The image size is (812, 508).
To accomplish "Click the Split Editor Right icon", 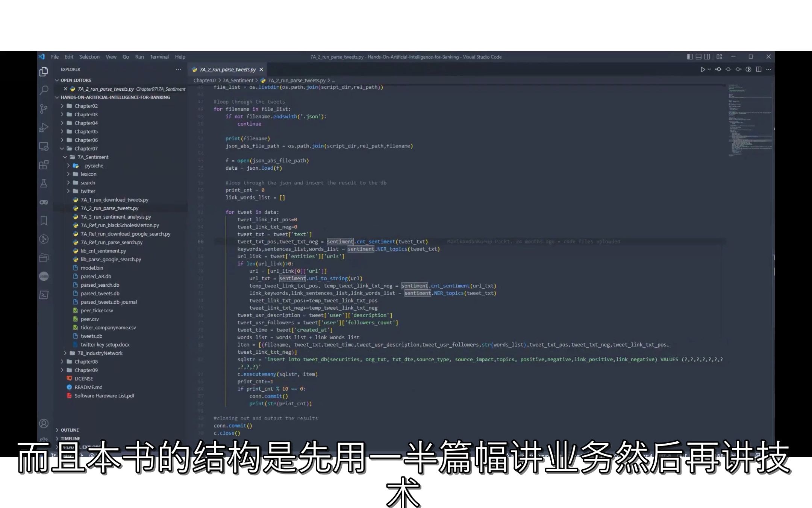I will (x=759, y=70).
